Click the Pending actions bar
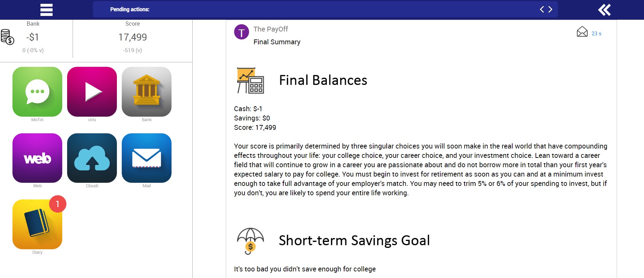Image resolution: width=644 pixels, height=278 pixels. tap(311, 9)
